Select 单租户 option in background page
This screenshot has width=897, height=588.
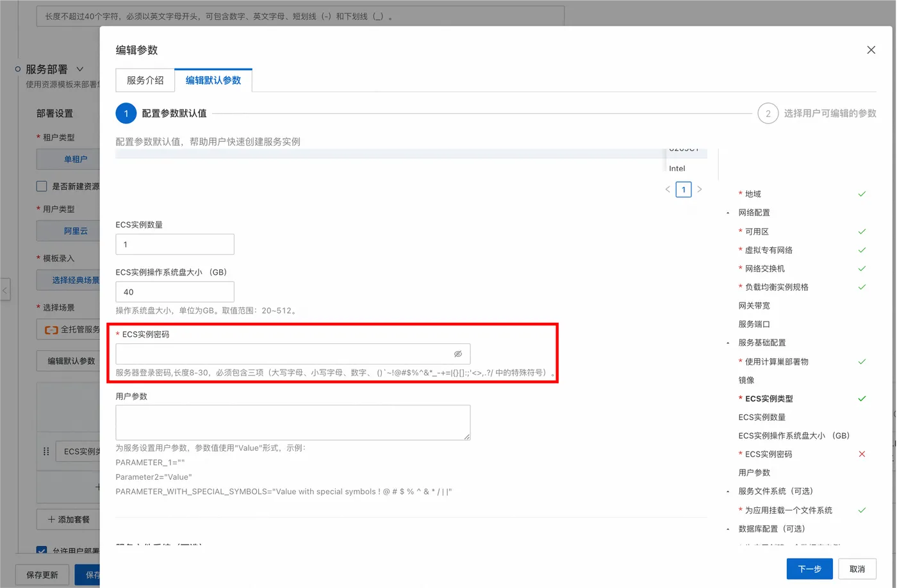pos(69,159)
